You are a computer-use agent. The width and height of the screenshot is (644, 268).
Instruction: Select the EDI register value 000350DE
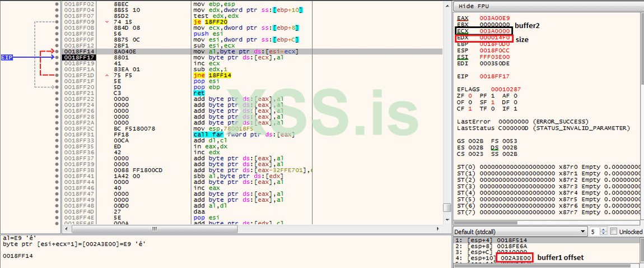[495, 64]
